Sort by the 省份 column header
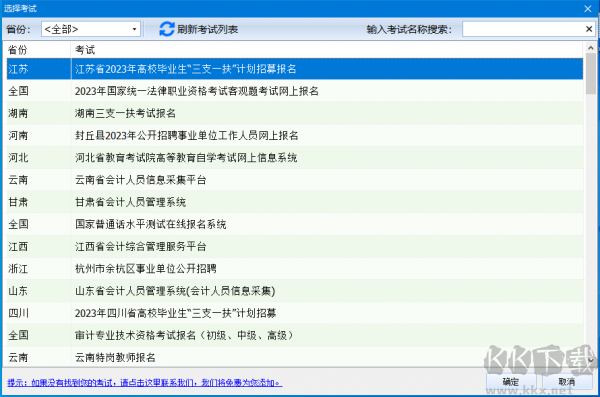 [38, 50]
